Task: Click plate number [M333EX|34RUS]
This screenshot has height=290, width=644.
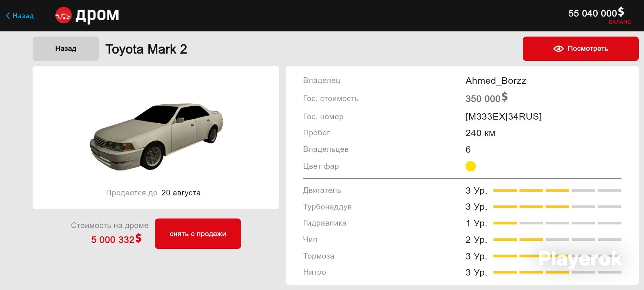Action: [x=504, y=116]
